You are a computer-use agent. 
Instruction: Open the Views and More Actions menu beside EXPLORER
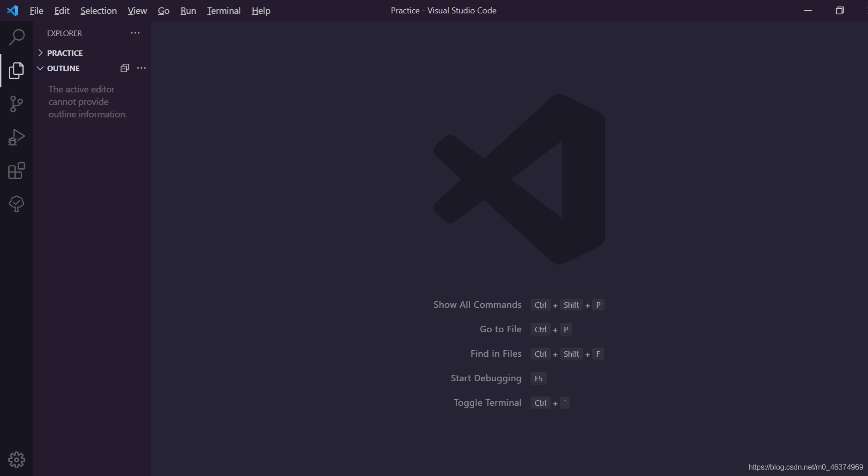pos(135,32)
